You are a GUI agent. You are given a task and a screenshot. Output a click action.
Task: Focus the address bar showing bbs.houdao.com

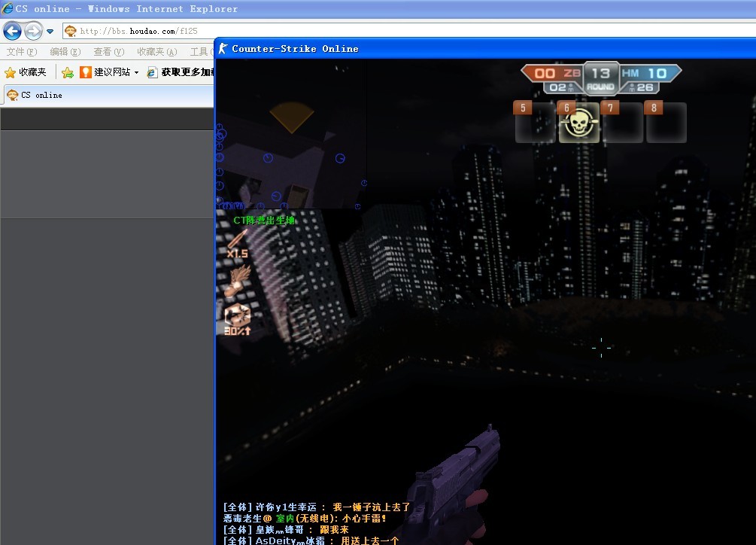409,32
